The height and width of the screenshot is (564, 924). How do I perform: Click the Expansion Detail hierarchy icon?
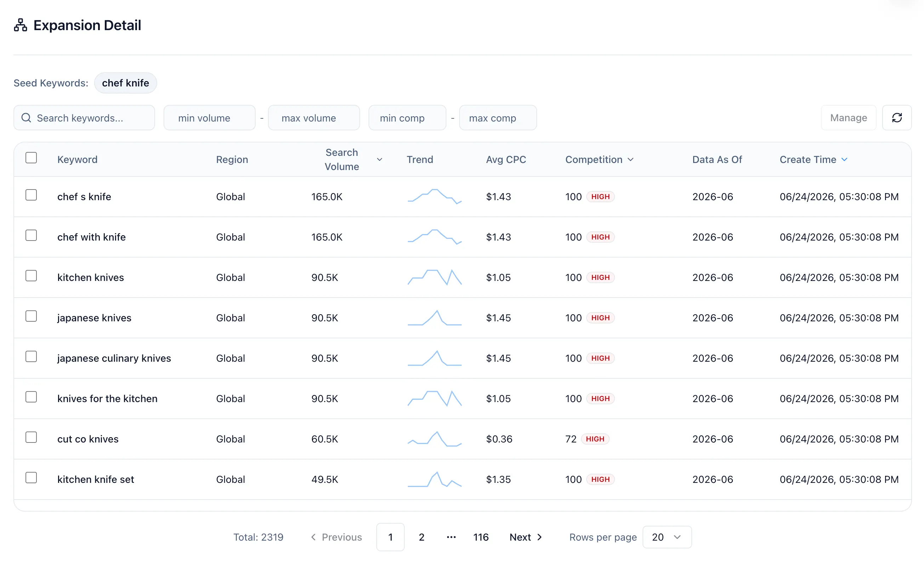coord(21,25)
